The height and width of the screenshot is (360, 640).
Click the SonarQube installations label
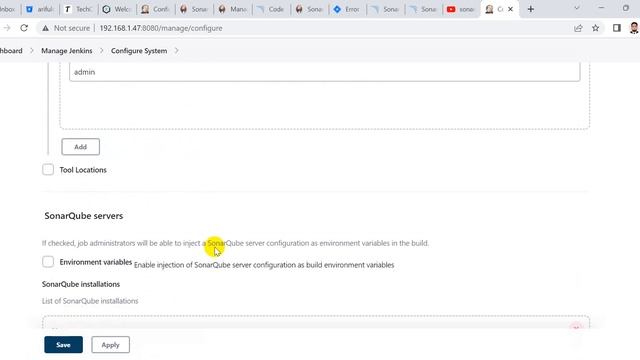click(81, 284)
